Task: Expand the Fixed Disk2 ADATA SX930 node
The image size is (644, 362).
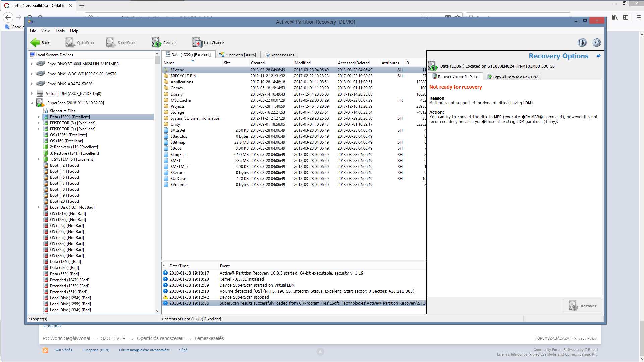Action: (32, 84)
